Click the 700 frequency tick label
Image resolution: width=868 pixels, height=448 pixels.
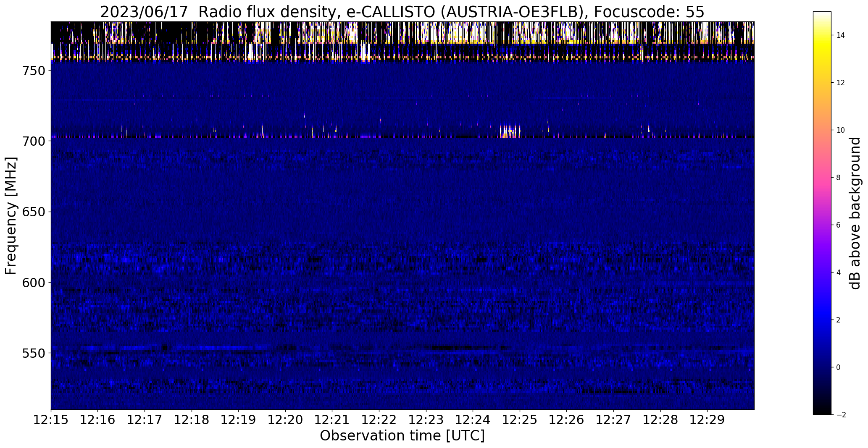(x=33, y=141)
